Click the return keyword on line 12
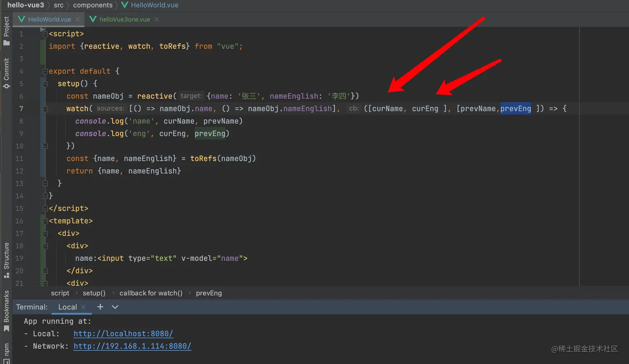The image size is (629, 364). (79, 171)
